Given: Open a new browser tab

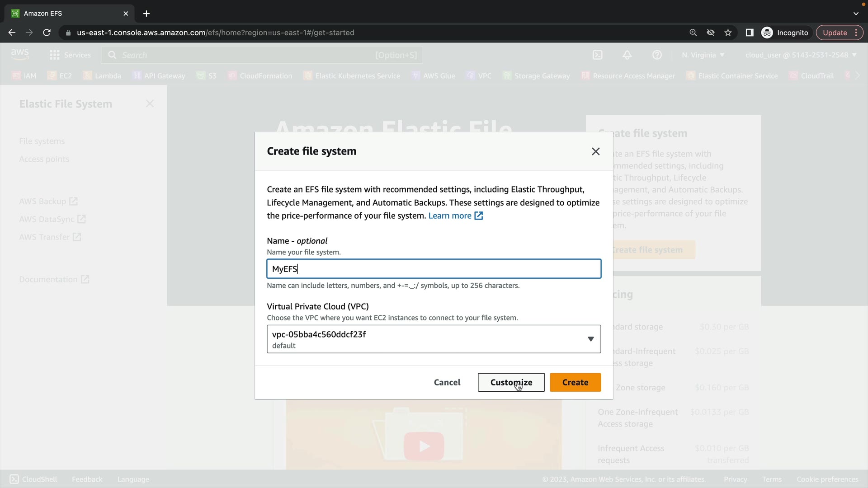Looking at the screenshot, I should coord(146,14).
